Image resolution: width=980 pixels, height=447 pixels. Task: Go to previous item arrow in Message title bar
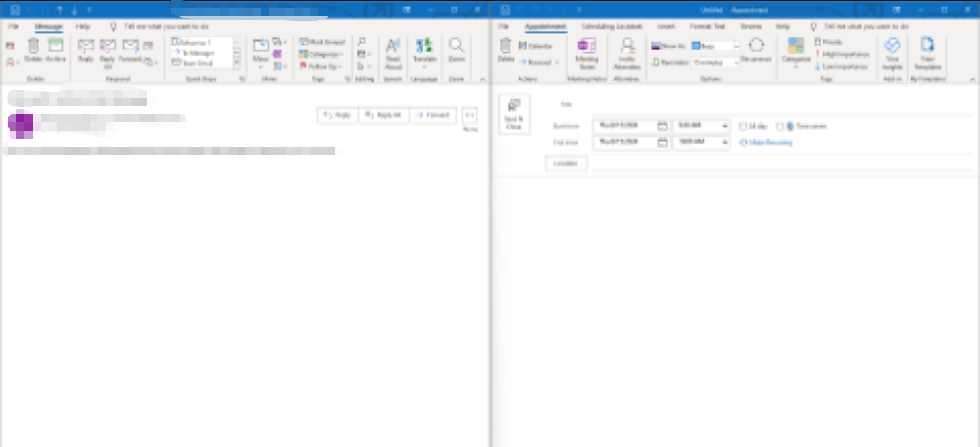pyautogui.click(x=60, y=10)
